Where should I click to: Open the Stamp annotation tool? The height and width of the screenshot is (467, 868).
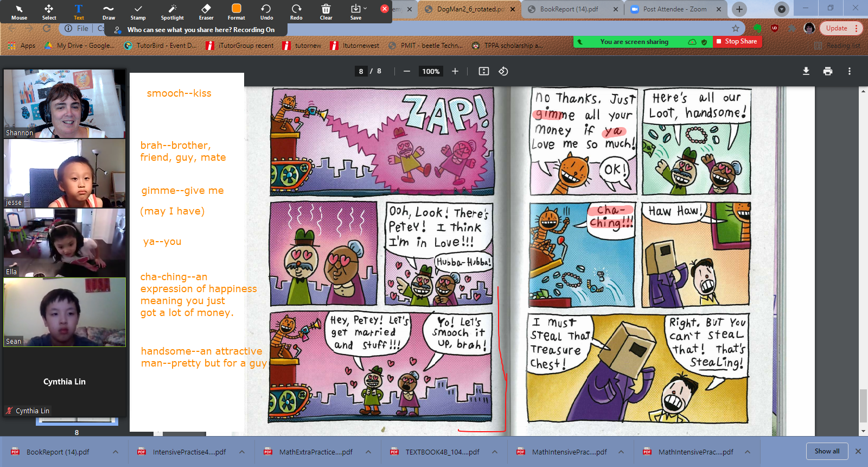pos(138,12)
